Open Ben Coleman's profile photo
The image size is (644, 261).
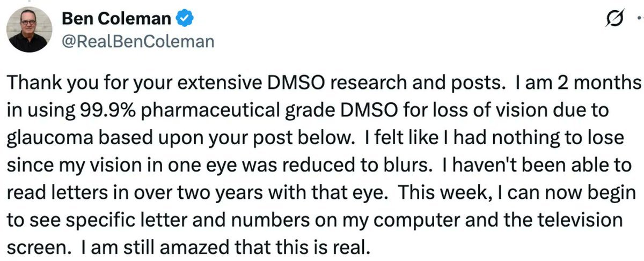pos(31,31)
